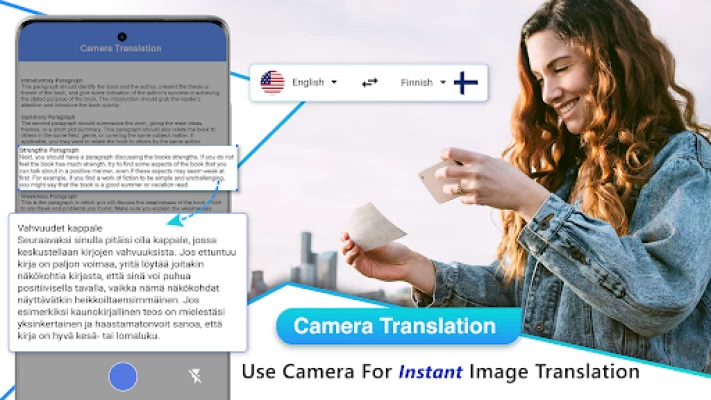Toggle the camera flash off icon
This screenshot has height=400, width=711.
(195, 376)
